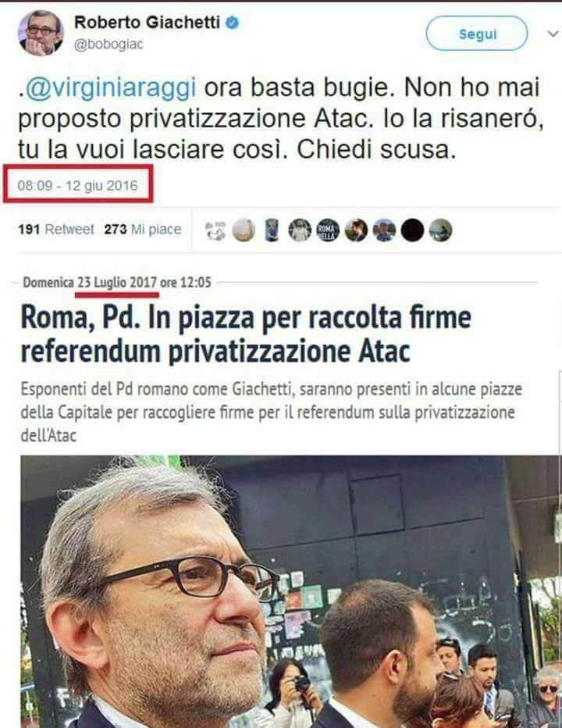Viewport: 562px width, 728px height.
Task: Click the @bobogiac handle
Action: [108, 44]
